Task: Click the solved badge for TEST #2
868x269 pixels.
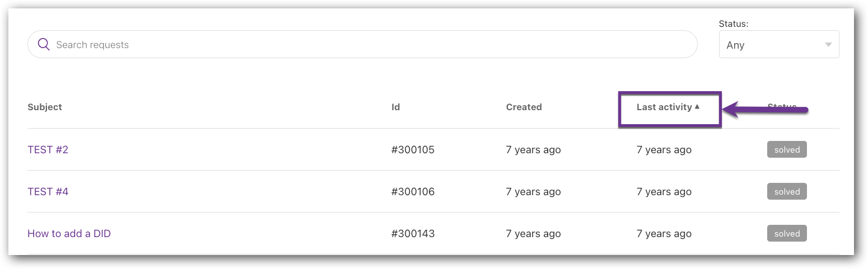Action: pos(787,150)
